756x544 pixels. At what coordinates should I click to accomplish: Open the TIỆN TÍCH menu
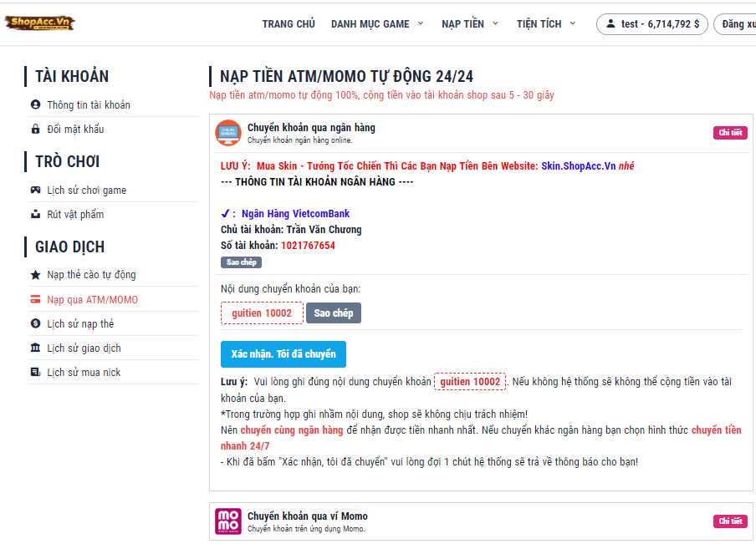pyautogui.click(x=539, y=23)
